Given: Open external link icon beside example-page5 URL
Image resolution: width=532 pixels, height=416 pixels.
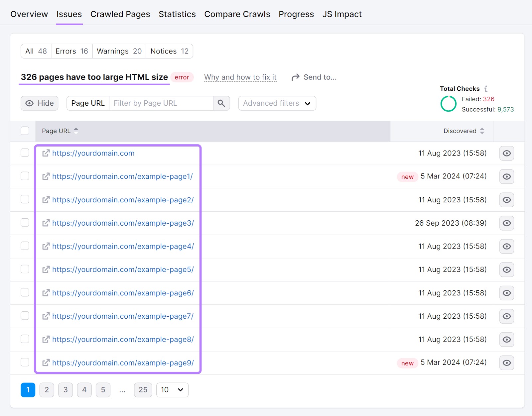Looking at the screenshot, I should [x=46, y=269].
